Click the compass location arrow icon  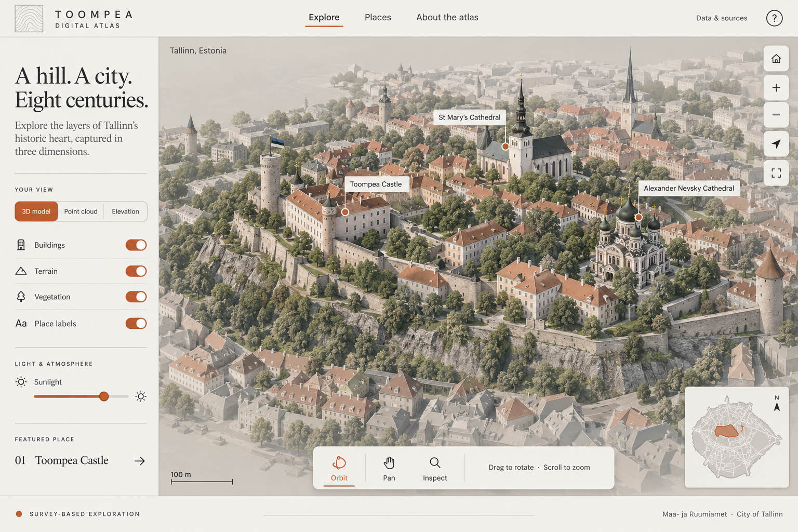(x=776, y=144)
